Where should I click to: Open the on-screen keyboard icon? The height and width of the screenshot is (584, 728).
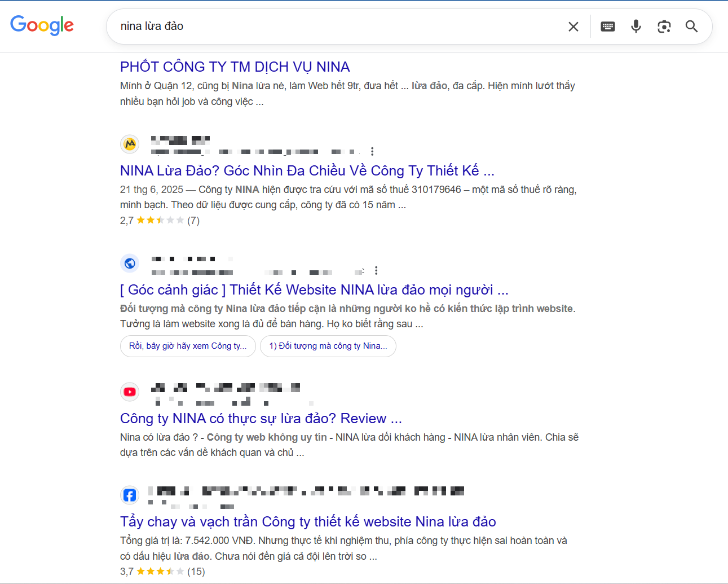point(607,26)
